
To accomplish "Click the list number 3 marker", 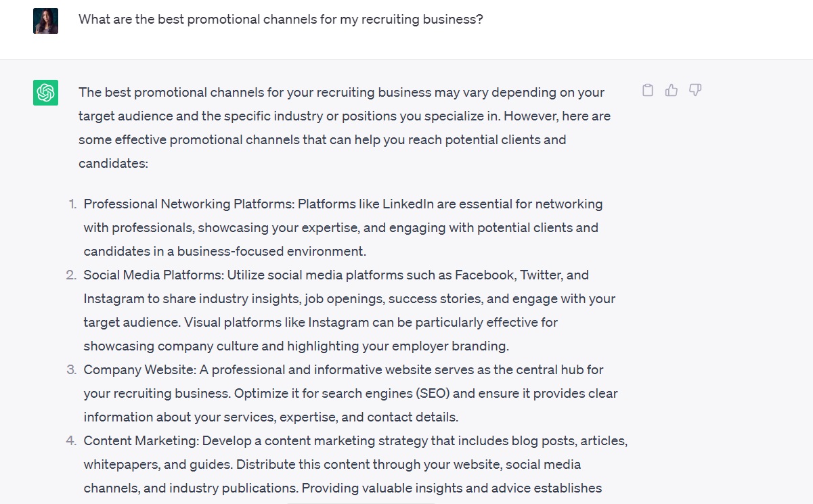I will 71,369.
